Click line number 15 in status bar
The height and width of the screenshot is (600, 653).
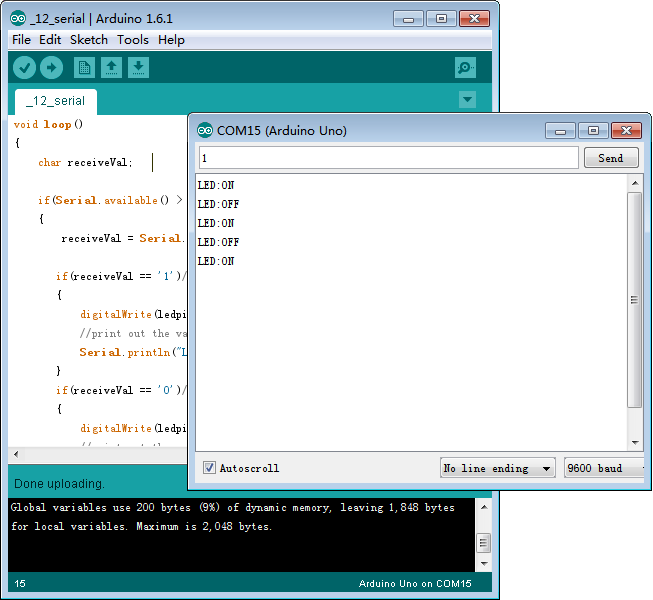coord(20,584)
